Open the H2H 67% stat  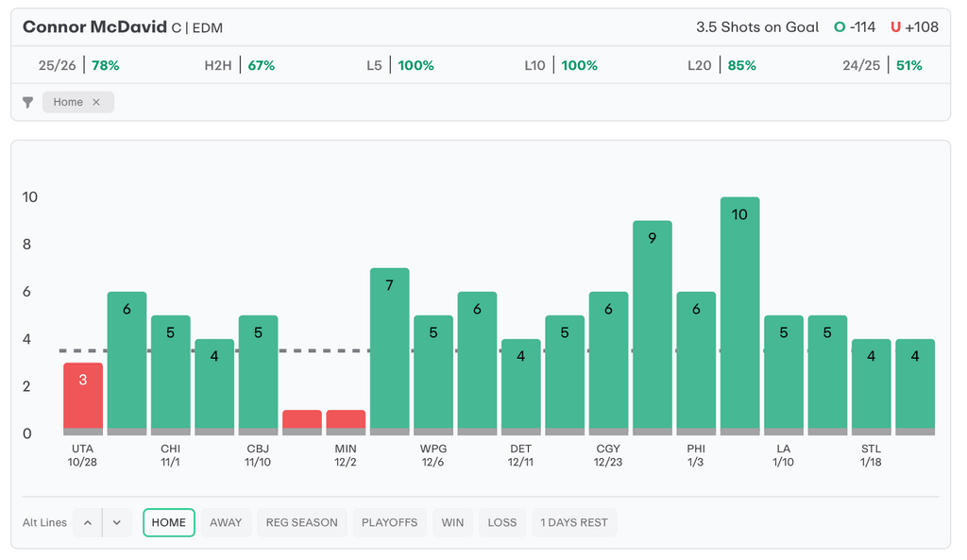click(240, 65)
